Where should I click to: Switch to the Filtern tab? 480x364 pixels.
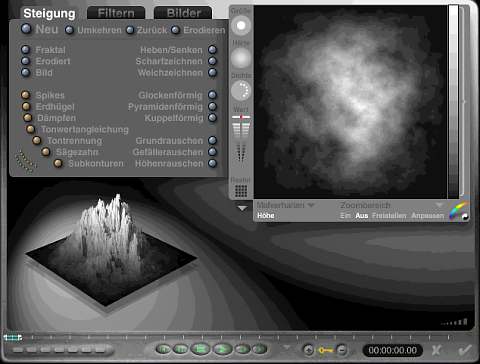point(116,13)
